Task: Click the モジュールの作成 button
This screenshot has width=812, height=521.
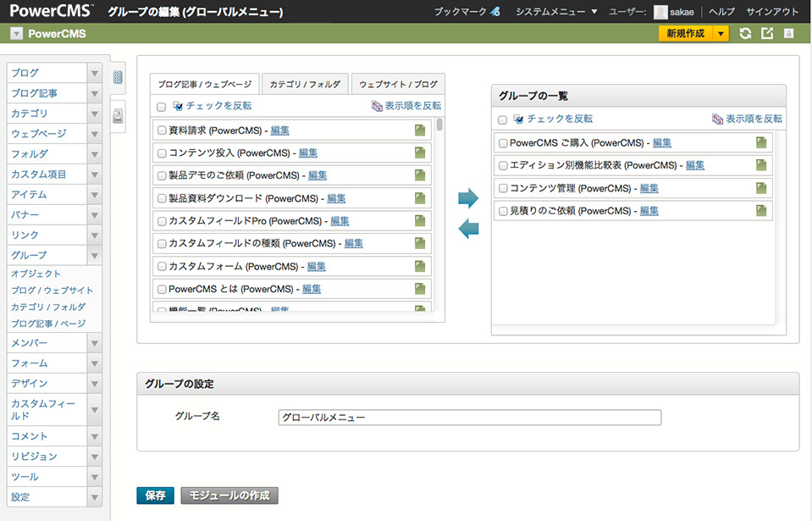Action: coord(229,496)
